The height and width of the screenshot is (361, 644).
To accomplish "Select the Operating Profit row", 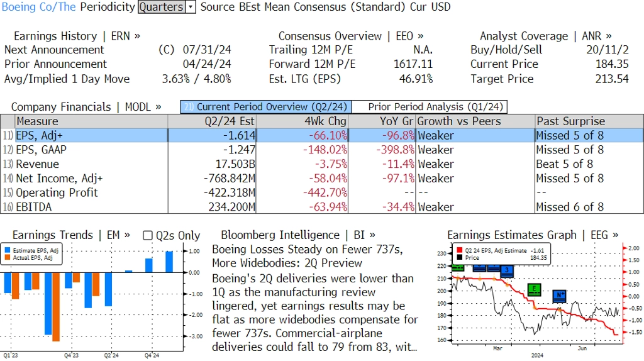I will click(x=322, y=193).
